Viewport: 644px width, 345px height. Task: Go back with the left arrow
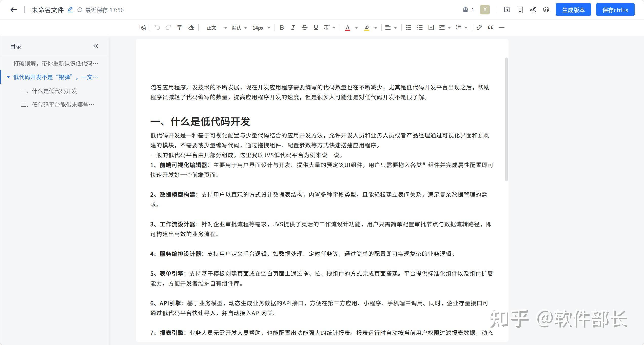coord(13,10)
